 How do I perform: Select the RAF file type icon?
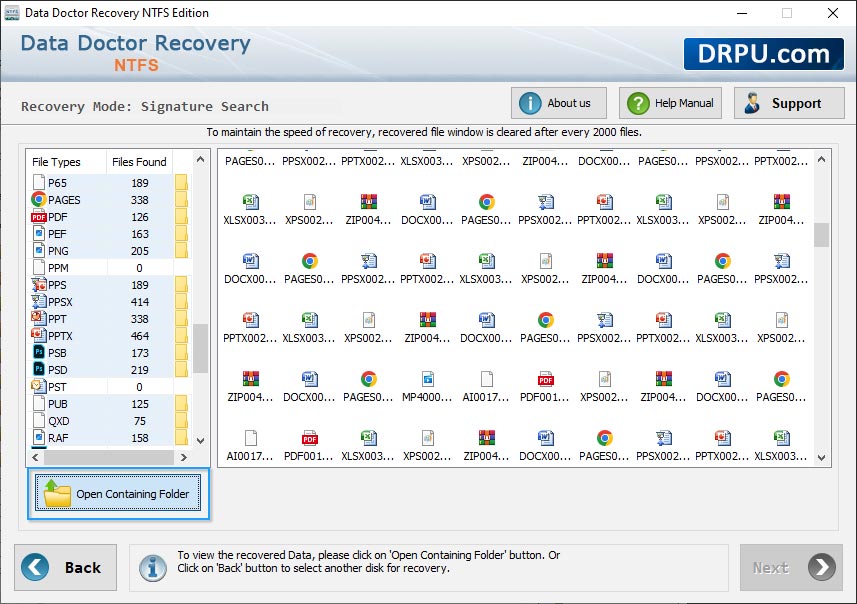click(x=39, y=437)
